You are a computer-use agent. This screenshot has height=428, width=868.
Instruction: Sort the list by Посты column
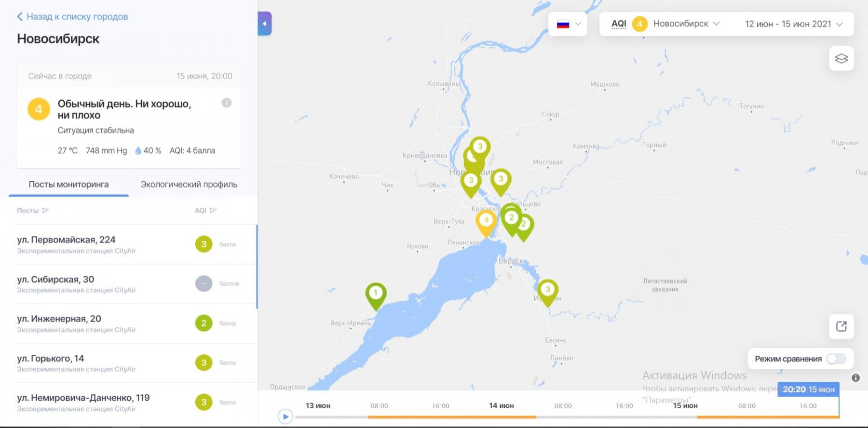33,211
